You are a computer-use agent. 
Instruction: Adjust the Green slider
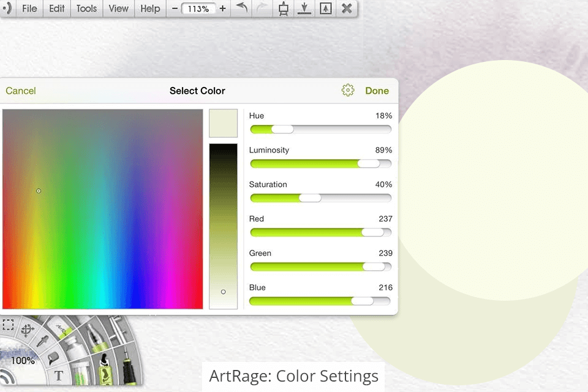click(x=320, y=266)
